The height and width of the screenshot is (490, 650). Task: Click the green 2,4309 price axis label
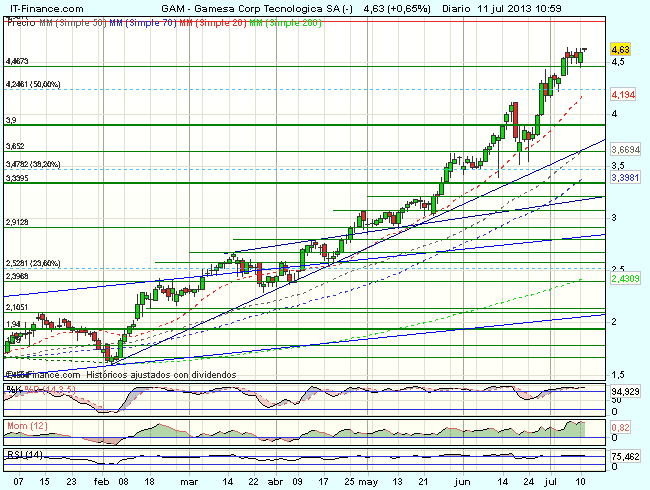[x=625, y=281]
